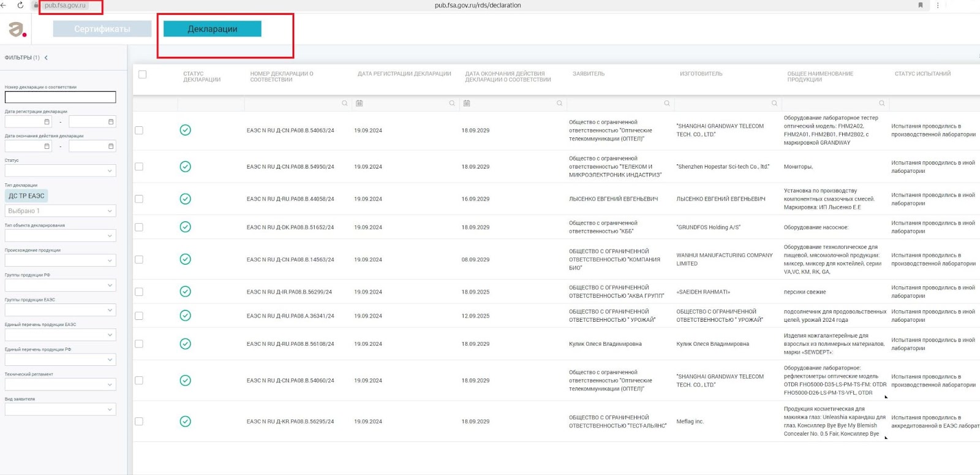Open calendar for expiry date start filter
Image resolution: width=980 pixels, height=475 pixels.
47,146
